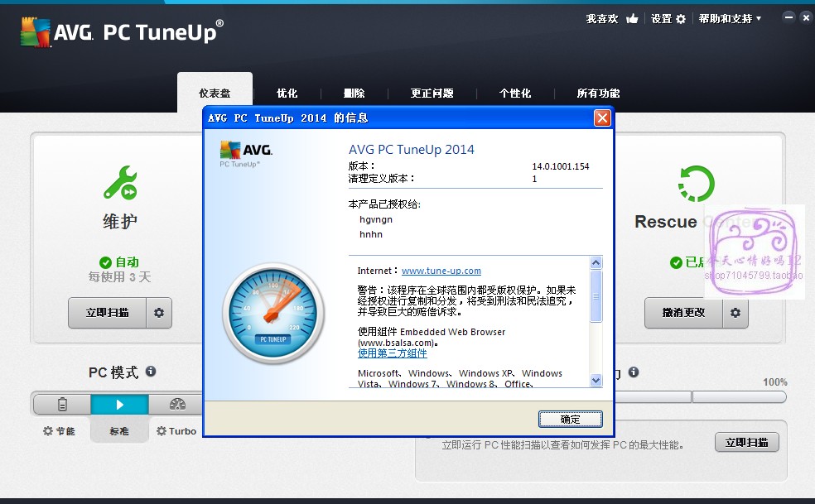Click the info icon beside the progress bar
The height and width of the screenshot is (504, 815).
pos(633,372)
